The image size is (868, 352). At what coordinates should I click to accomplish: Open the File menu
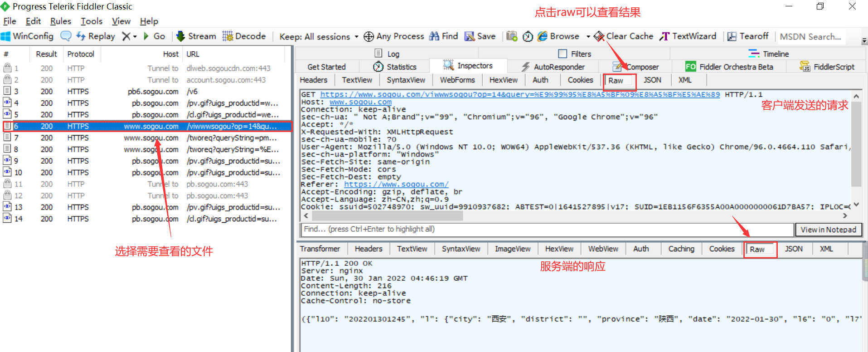coord(10,21)
